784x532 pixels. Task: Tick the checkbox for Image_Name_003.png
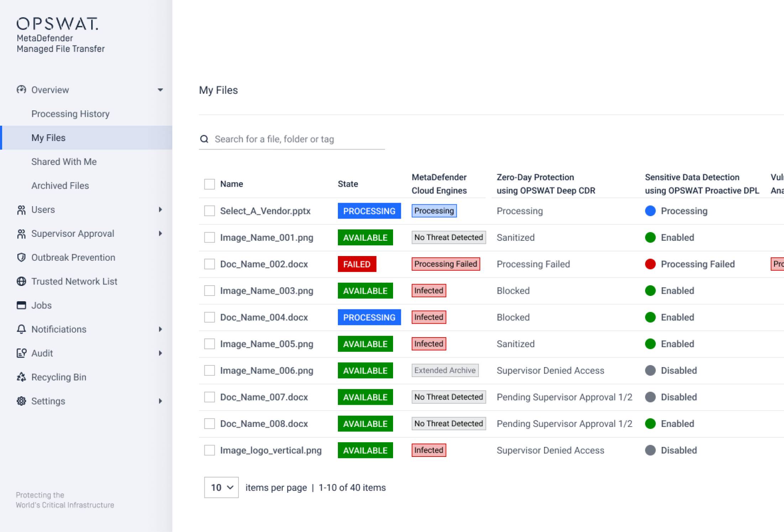pos(209,291)
